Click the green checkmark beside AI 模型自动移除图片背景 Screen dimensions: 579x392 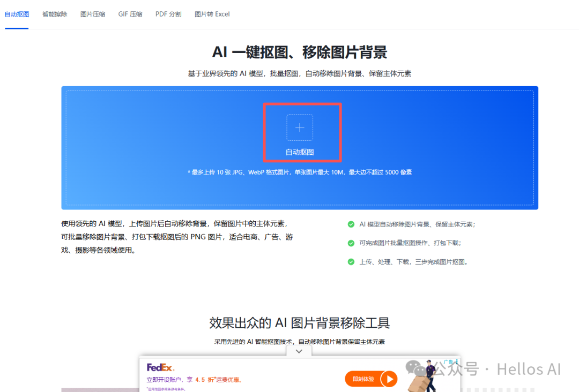click(351, 224)
